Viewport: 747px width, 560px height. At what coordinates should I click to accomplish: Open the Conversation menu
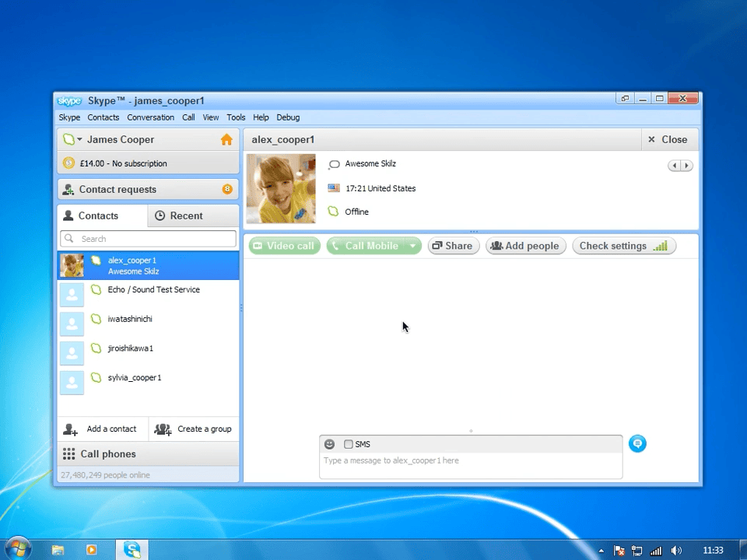tap(150, 117)
